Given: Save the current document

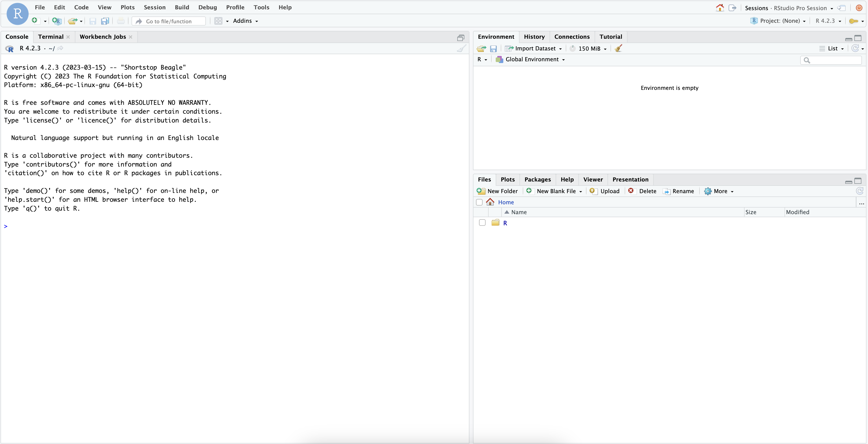Looking at the screenshot, I should [x=92, y=21].
